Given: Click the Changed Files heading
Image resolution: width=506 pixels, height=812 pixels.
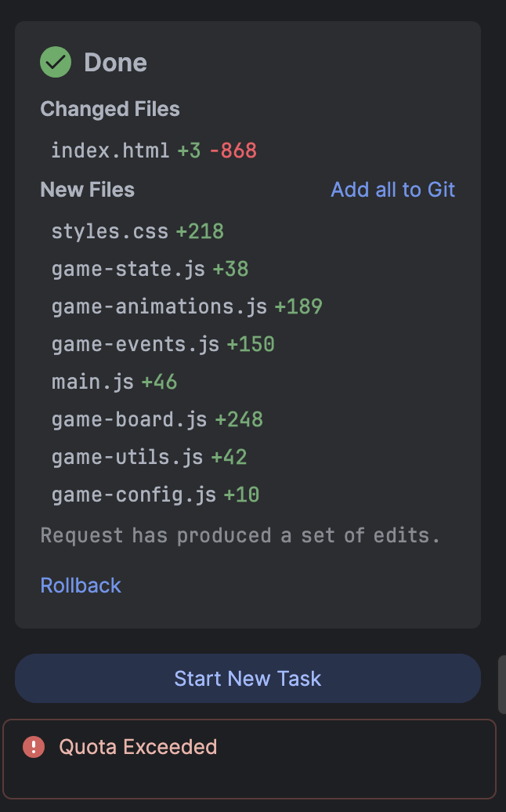Looking at the screenshot, I should 110,109.
